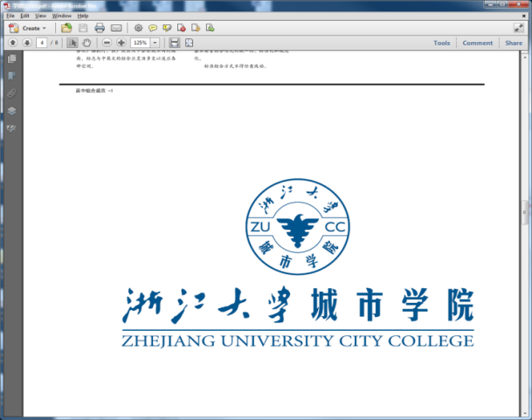Open the Share pane
Screen dimensions: 532x420
[514, 43]
